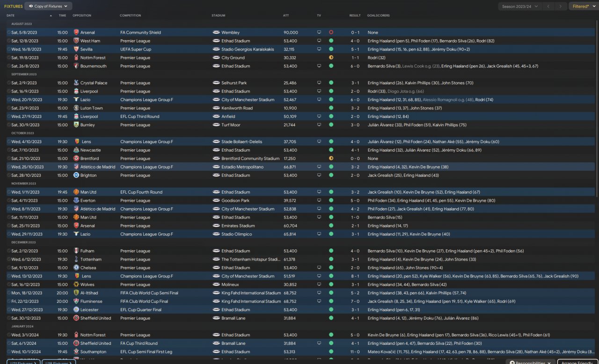Click the Southampton club badge
Image resolution: width=599 pixels, height=364 pixels.
tap(76, 352)
